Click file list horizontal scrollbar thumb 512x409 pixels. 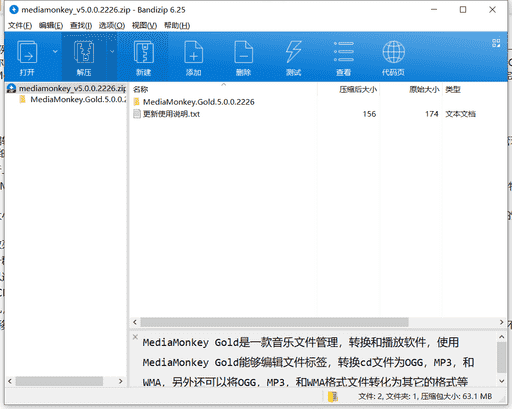(274, 322)
